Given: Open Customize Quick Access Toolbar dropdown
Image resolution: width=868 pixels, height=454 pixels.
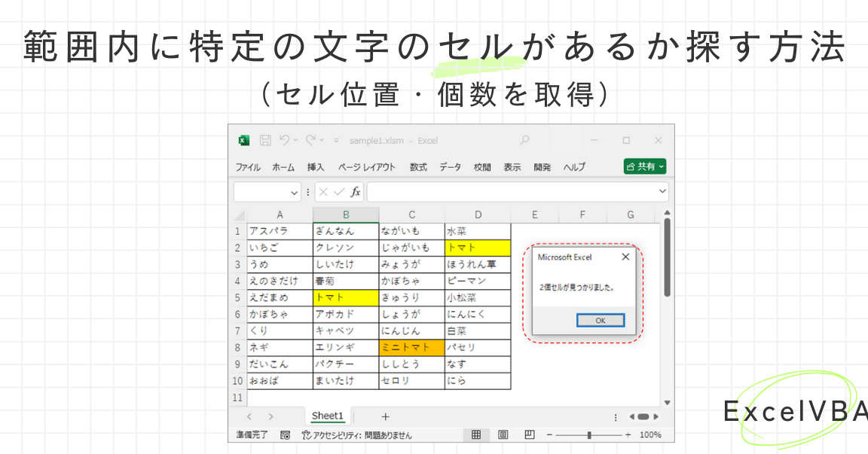Looking at the screenshot, I should point(336,141).
